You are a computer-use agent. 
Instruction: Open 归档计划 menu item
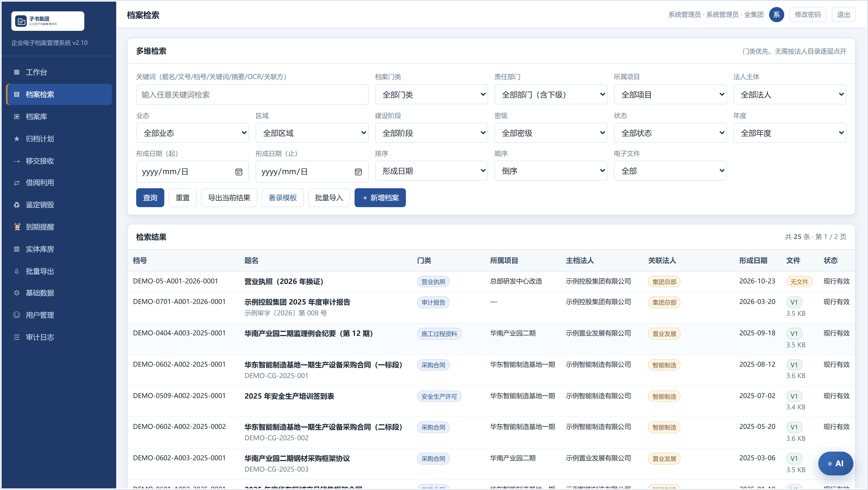pyautogui.click(x=59, y=139)
